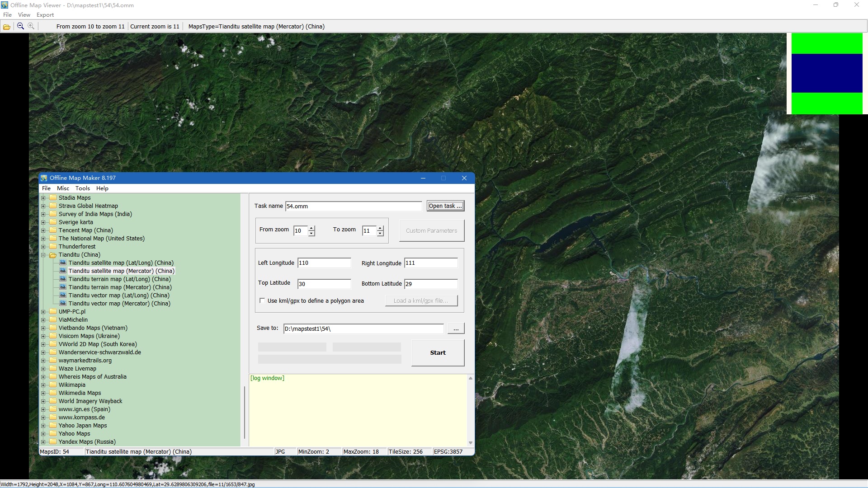Select Tianditu vector map (Mercator) icon
Image resolution: width=868 pixels, height=488 pixels.
63,303
